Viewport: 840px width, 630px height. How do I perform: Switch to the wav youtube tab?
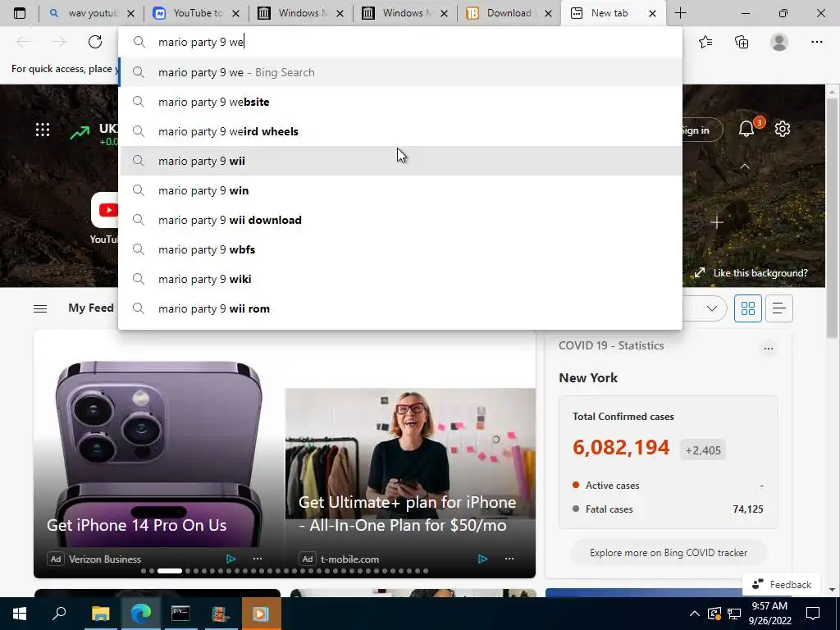click(x=91, y=13)
